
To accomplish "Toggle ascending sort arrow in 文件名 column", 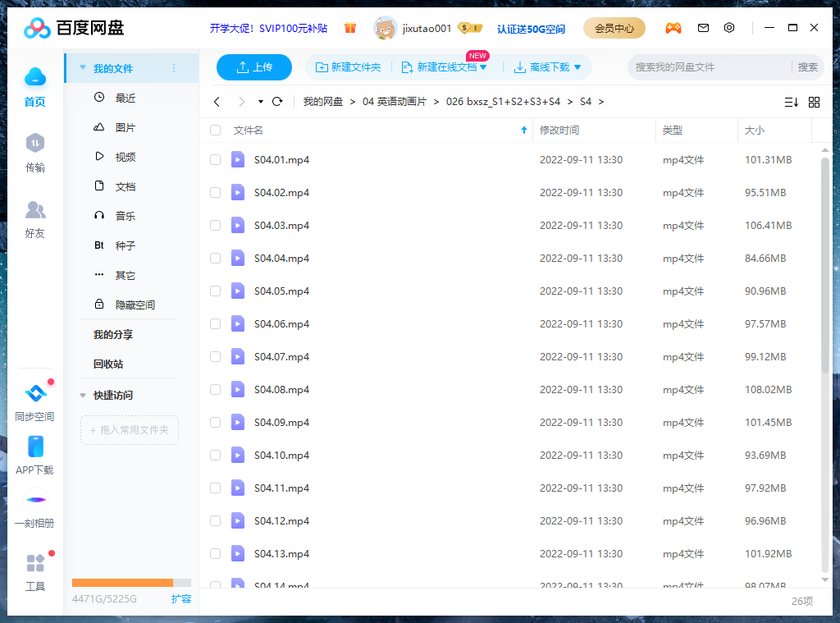I will click(x=524, y=131).
